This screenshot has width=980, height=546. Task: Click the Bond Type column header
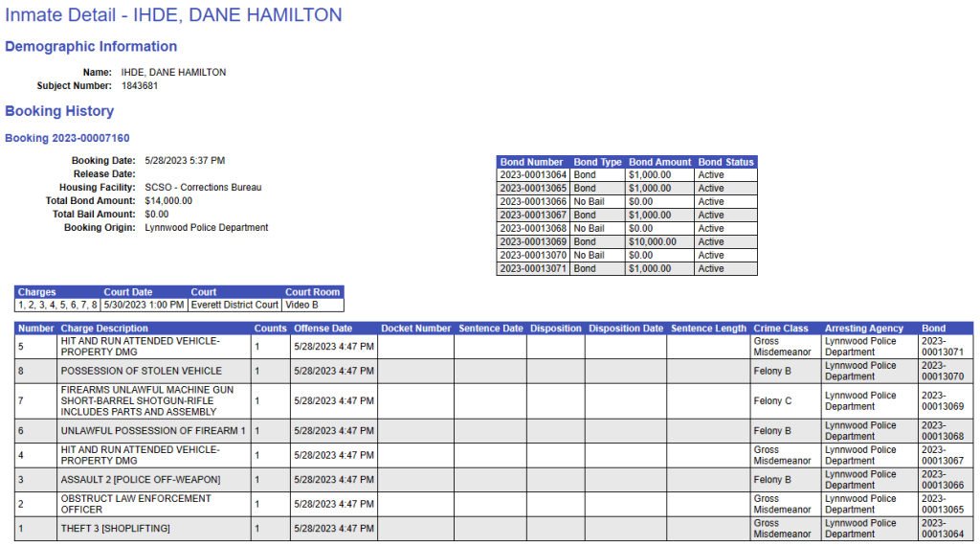[x=597, y=162]
